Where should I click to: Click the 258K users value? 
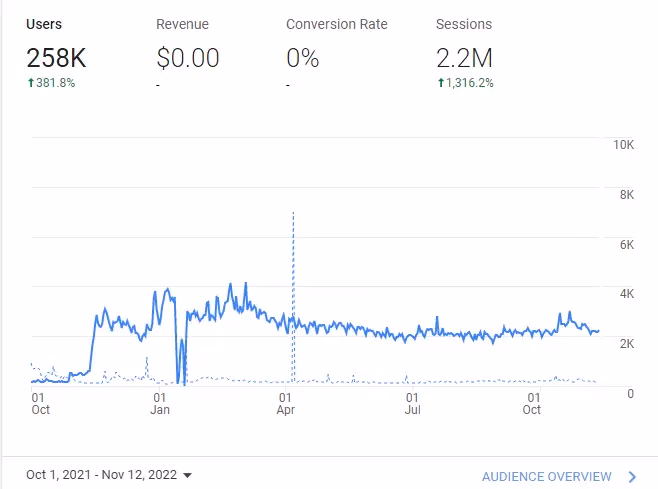(x=56, y=58)
